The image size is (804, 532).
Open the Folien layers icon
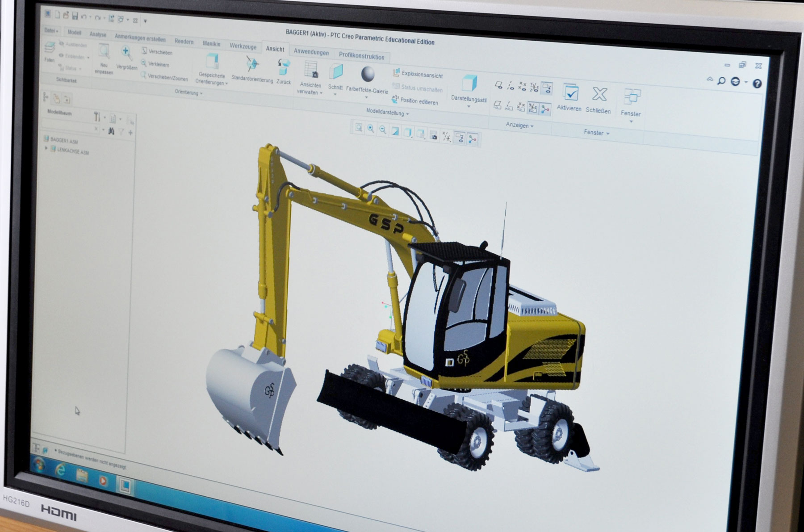click(x=50, y=47)
